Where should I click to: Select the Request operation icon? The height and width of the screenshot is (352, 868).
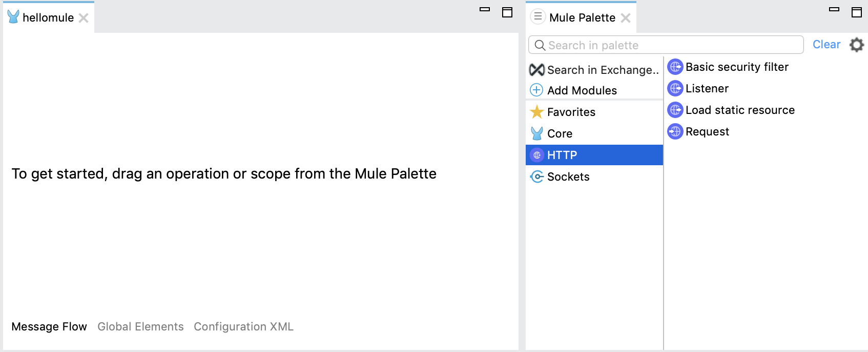(x=675, y=132)
